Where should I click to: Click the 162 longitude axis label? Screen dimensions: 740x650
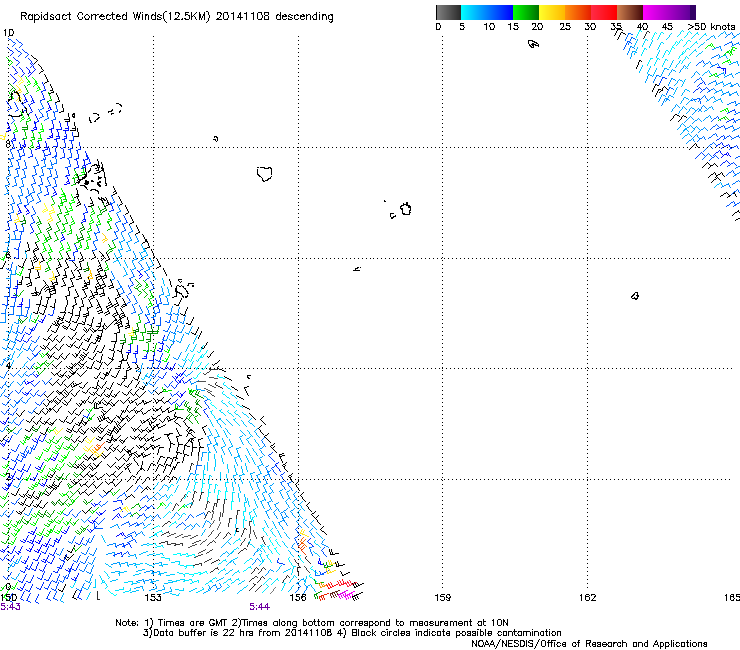click(x=588, y=598)
